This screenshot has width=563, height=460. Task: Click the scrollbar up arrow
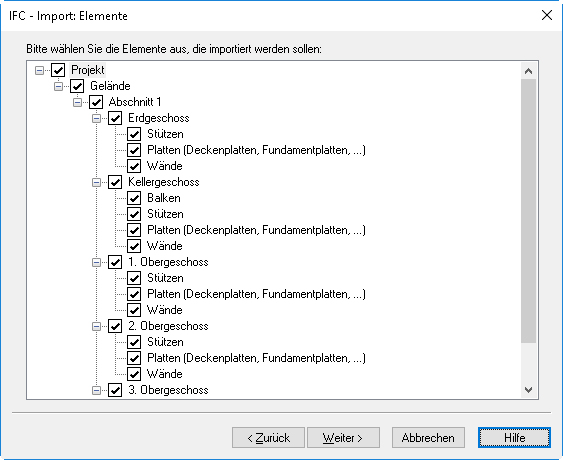click(x=529, y=71)
